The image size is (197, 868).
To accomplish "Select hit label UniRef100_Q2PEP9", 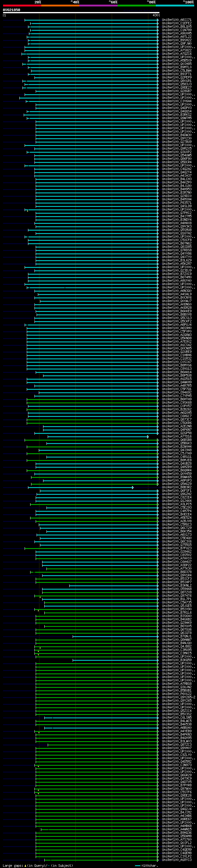I will click(x=176, y=78).
